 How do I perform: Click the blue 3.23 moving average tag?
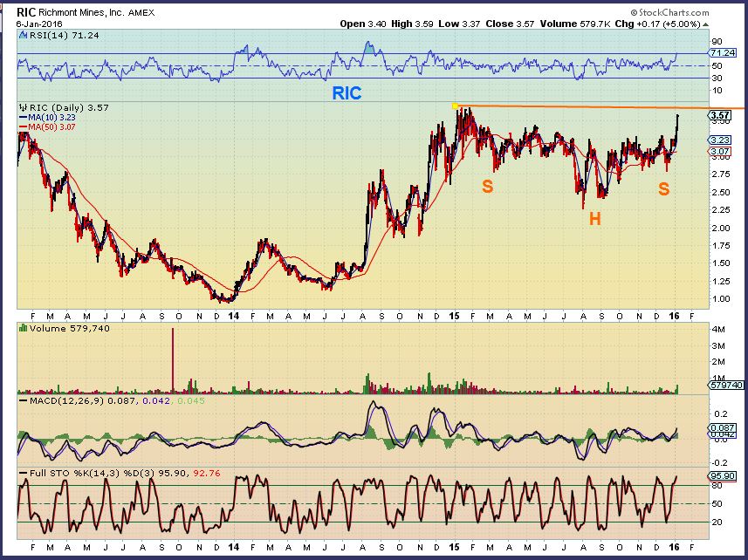pyautogui.click(x=720, y=140)
